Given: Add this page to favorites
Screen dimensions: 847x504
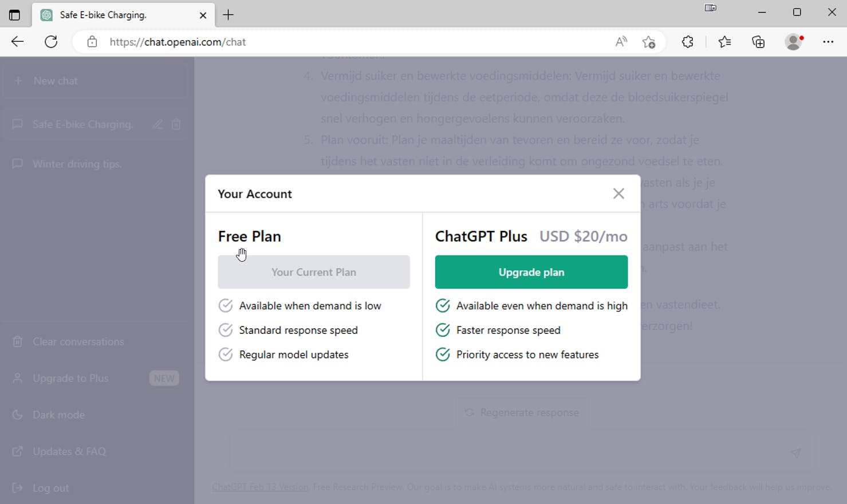Looking at the screenshot, I should [x=649, y=42].
